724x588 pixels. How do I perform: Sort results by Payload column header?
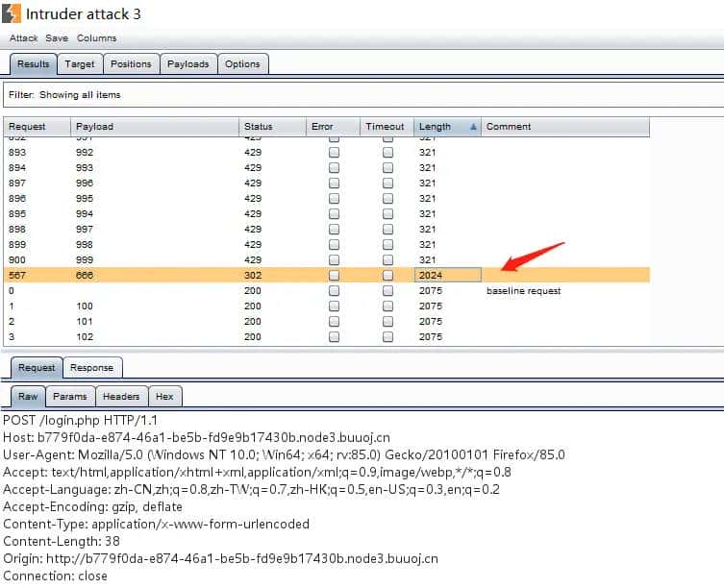point(154,127)
